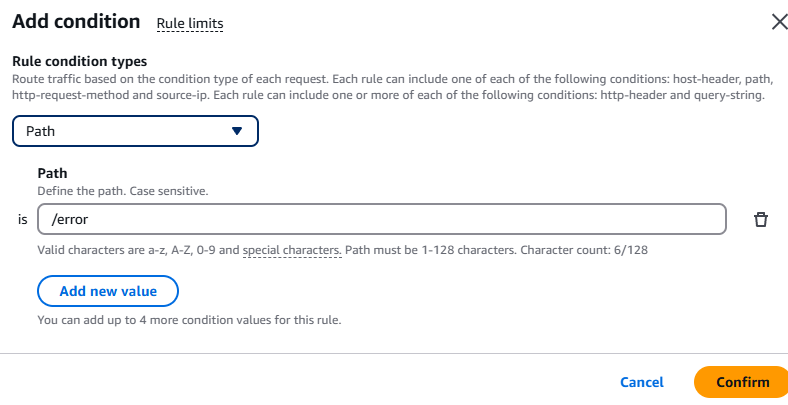Open the Rule limits link
This screenshot has height=405, width=788.
190,23
